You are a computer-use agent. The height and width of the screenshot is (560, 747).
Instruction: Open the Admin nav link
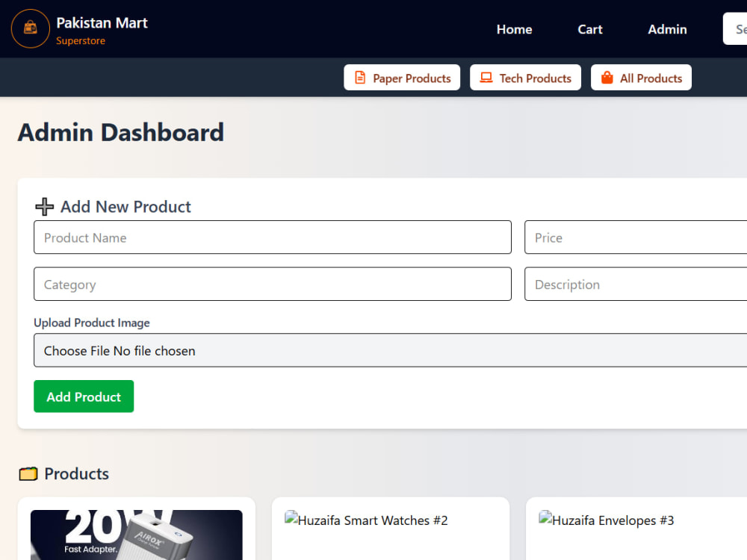pos(667,30)
